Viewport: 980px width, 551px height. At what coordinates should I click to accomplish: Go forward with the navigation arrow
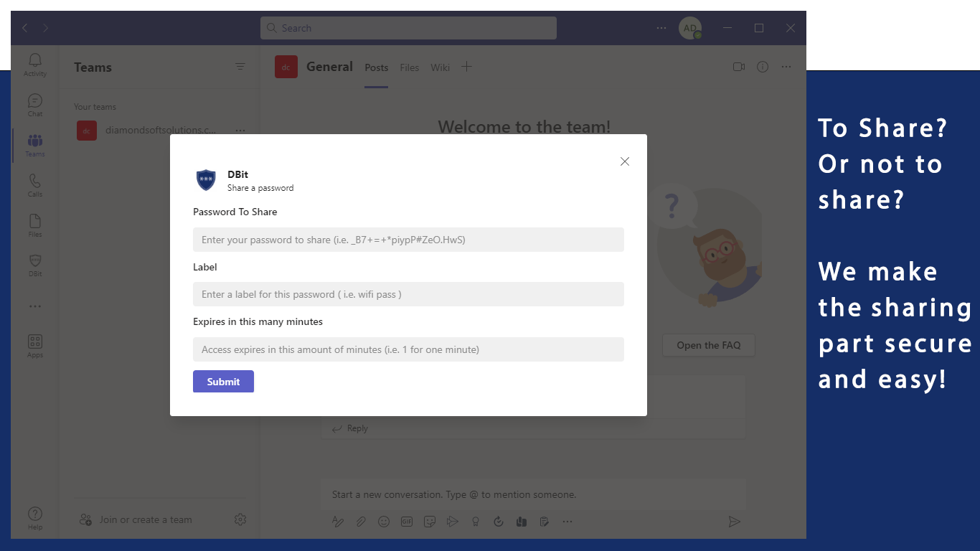[x=45, y=28]
